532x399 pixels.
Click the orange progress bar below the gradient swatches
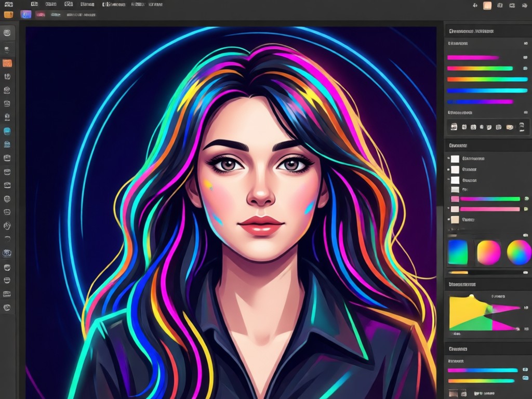click(458, 272)
